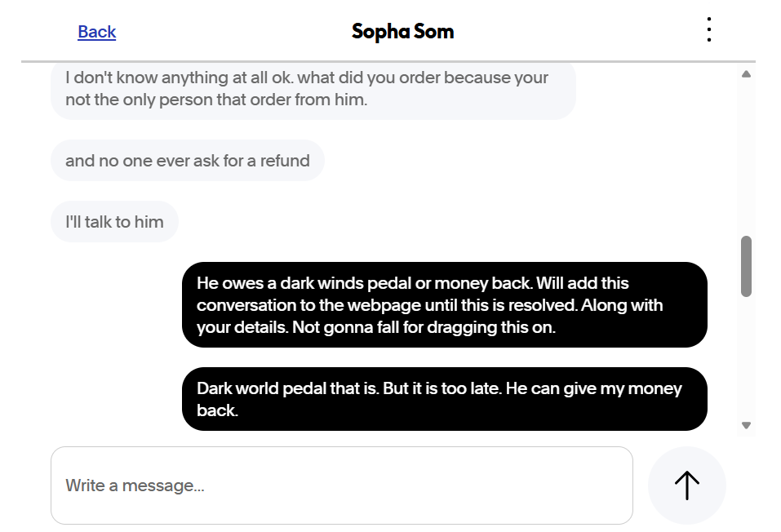Select the message starting with He owes

[x=445, y=304]
